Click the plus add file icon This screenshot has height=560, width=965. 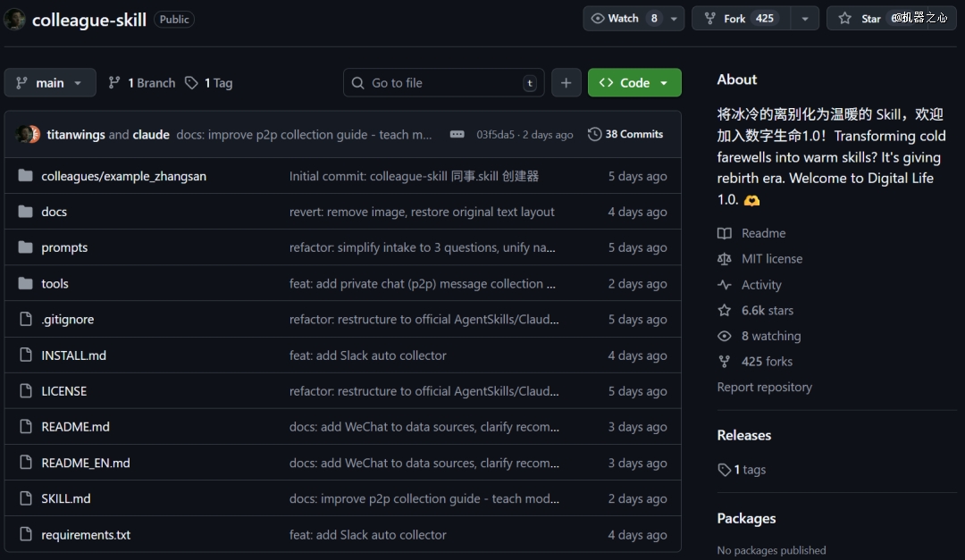pyautogui.click(x=566, y=83)
